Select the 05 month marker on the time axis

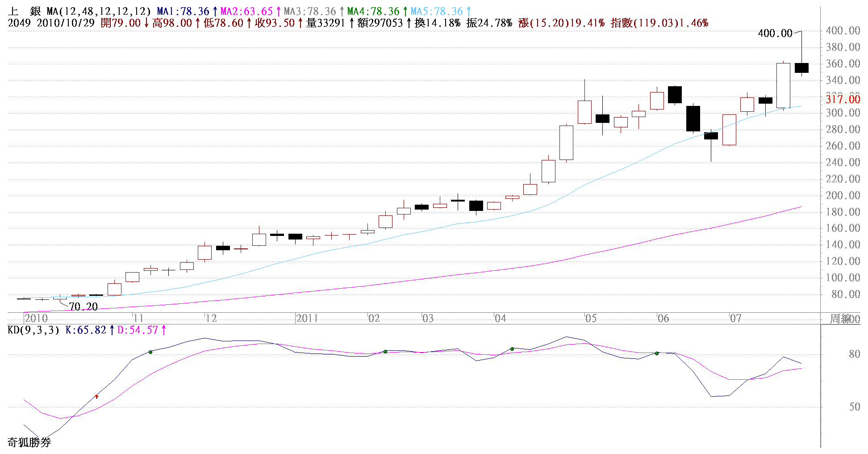pos(591,318)
